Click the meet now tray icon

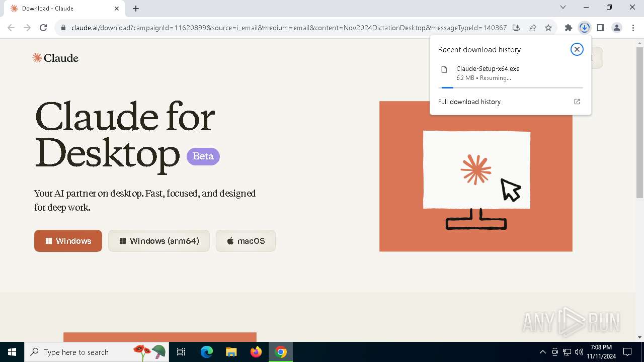click(555, 352)
